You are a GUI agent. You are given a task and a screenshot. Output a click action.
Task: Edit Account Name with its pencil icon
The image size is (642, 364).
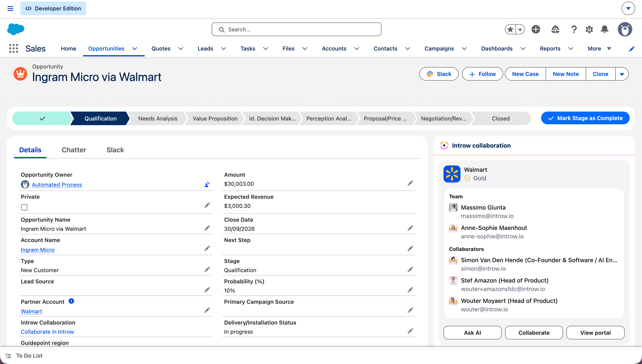point(207,249)
